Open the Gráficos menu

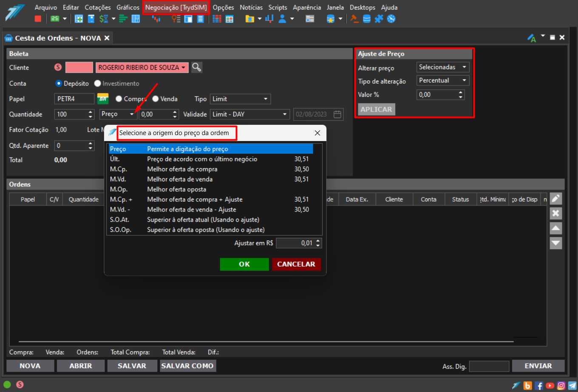click(x=128, y=7)
